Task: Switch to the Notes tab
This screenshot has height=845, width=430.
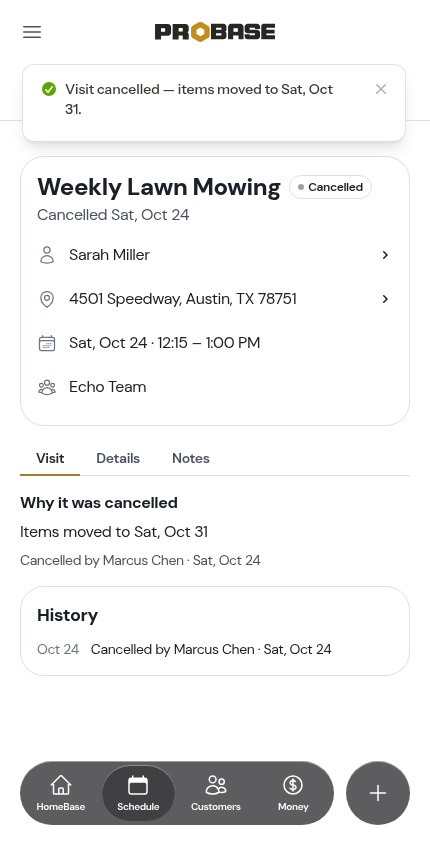Action: 191,459
